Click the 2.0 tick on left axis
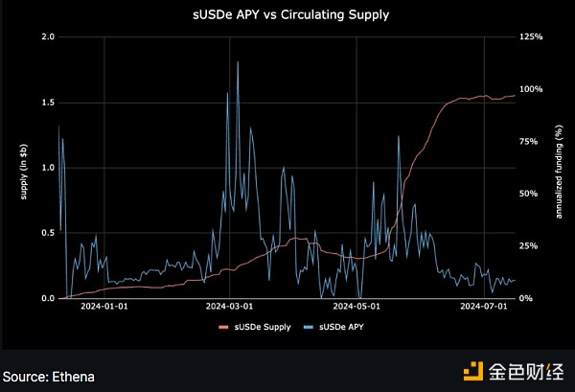The width and height of the screenshot is (575, 392). coord(46,36)
